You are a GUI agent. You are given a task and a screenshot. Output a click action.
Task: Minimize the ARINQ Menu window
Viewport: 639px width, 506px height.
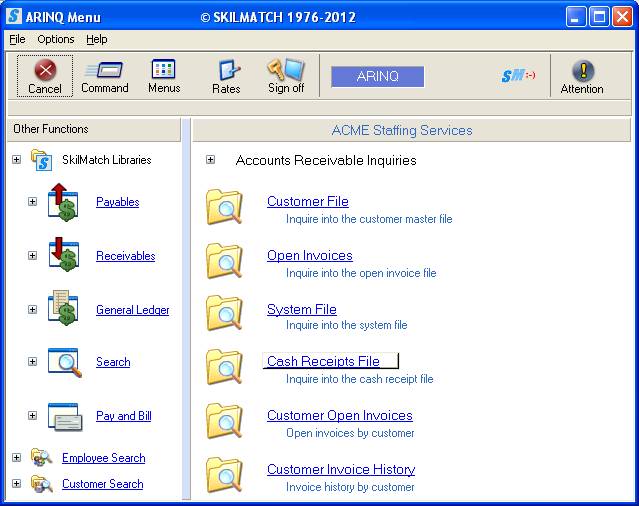(x=575, y=17)
